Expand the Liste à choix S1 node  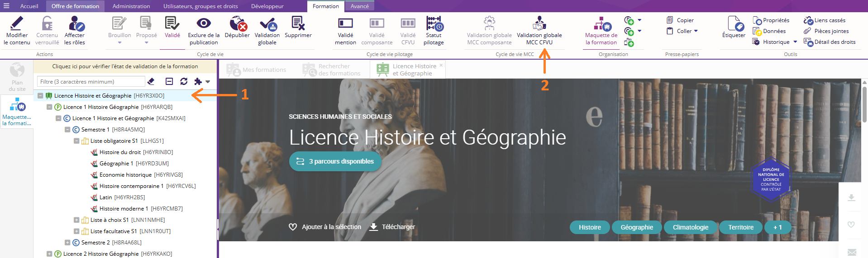click(x=76, y=220)
